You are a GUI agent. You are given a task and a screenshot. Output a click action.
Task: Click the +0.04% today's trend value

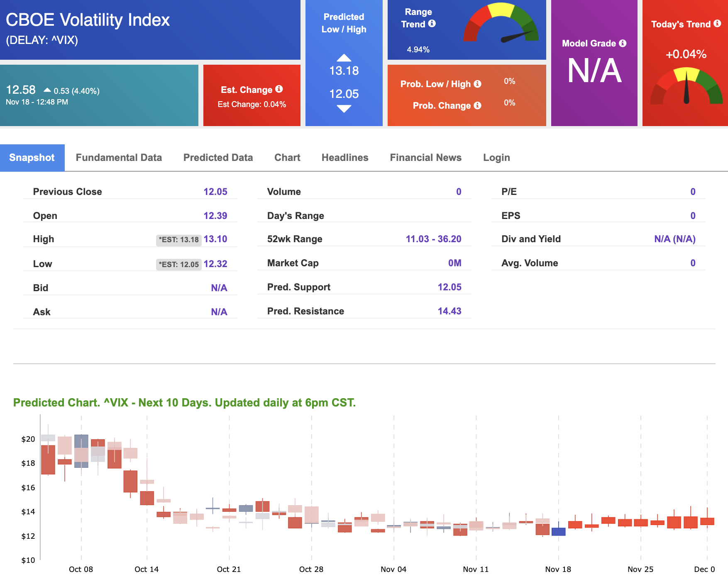[686, 54]
